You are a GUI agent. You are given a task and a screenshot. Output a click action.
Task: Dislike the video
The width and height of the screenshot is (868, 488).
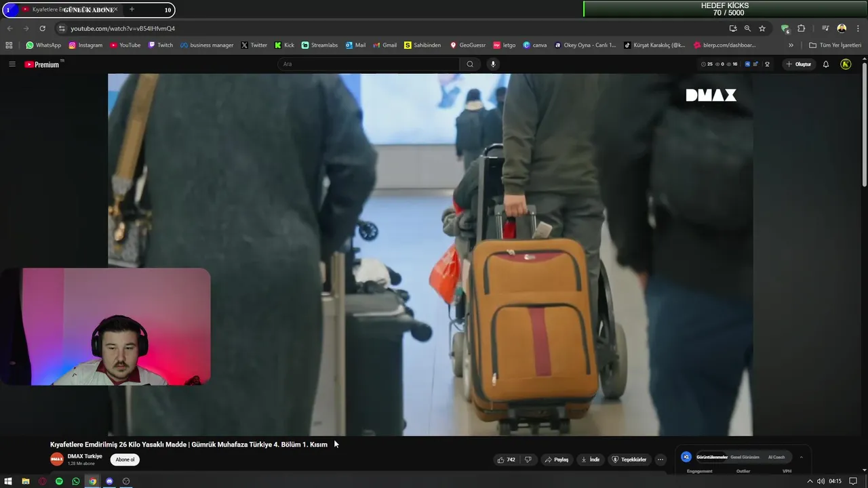pyautogui.click(x=528, y=460)
